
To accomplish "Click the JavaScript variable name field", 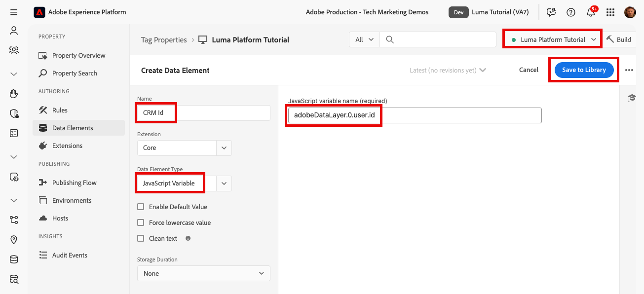I will 415,115.
